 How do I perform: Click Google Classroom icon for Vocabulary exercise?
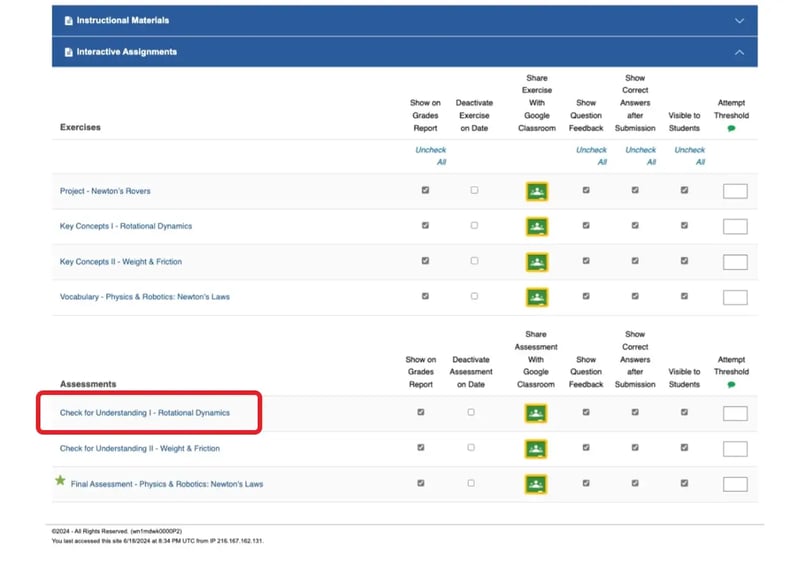click(537, 298)
